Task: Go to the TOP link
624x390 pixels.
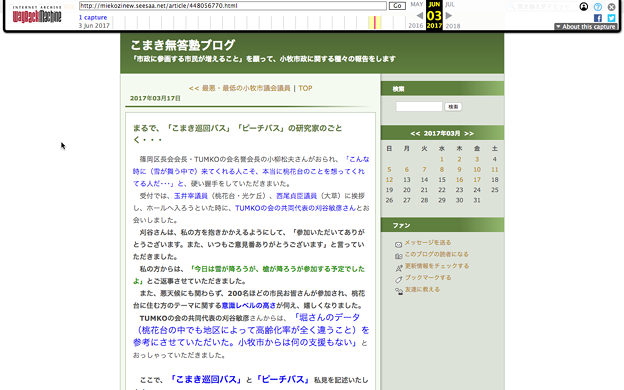Action: point(305,88)
